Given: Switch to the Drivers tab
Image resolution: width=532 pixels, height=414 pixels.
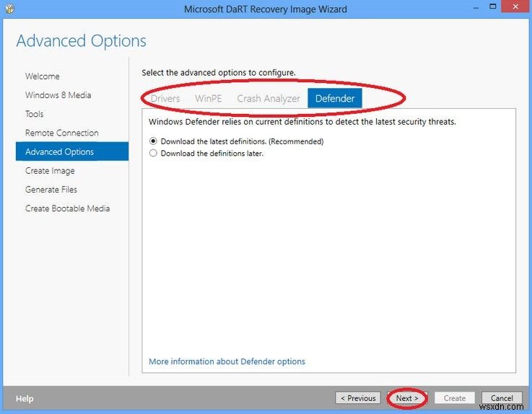Looking at the screenshot, I should 165,98.
